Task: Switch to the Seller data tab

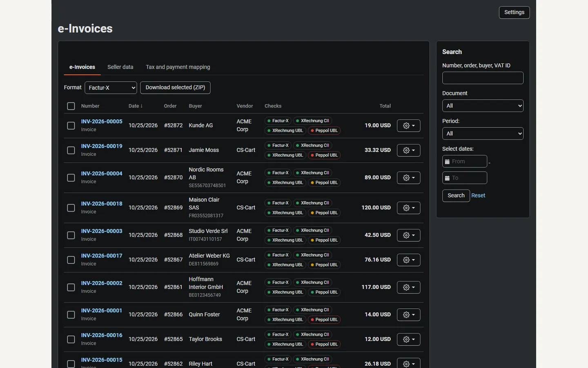Action: click(120, 67)
